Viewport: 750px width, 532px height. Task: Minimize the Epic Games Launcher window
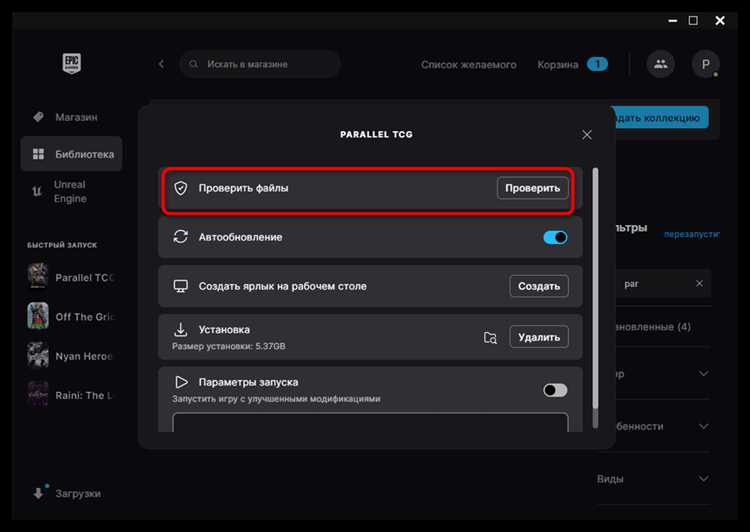pyautogui.click(x=673, y=21)
